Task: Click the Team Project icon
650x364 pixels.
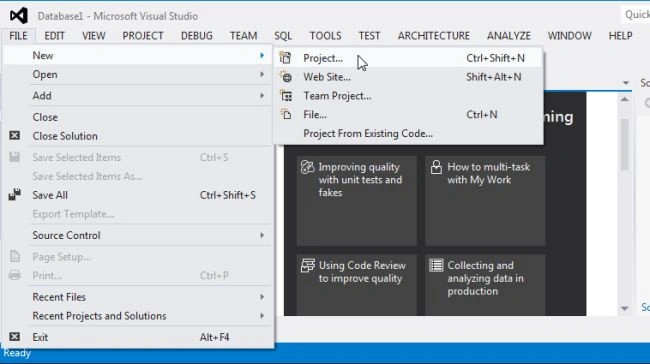Action: coord(286,96)
